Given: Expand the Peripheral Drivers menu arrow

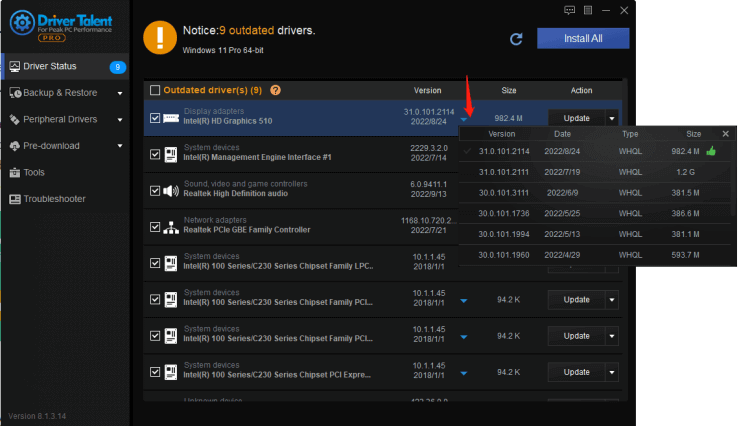Looking at the screenshot, I should (x=120, y=120).
